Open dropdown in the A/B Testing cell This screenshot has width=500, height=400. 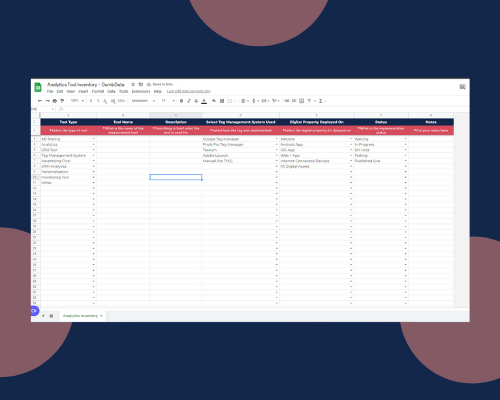pos(94,139)
